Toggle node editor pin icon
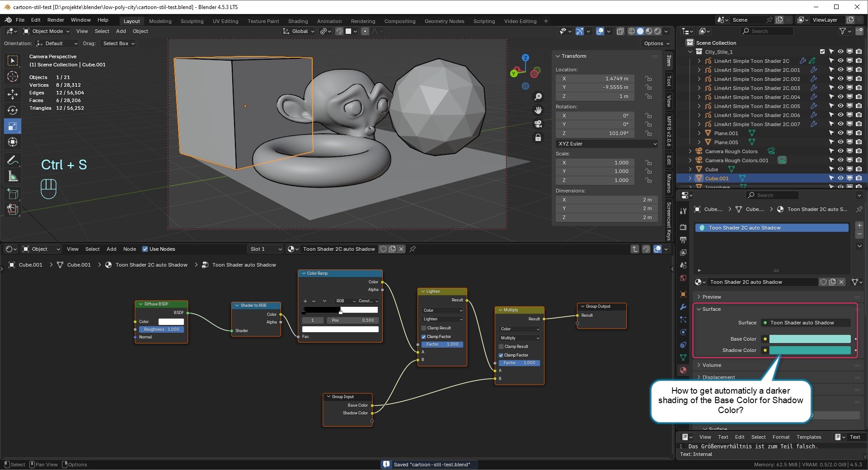This screenshot has width=868, height=470. (x=413, y=249)
